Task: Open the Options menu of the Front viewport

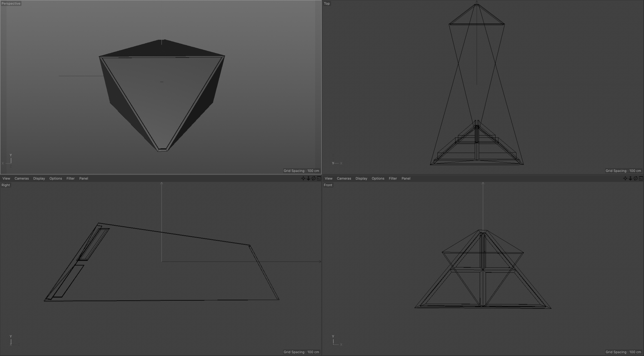Action: [378, 178]
